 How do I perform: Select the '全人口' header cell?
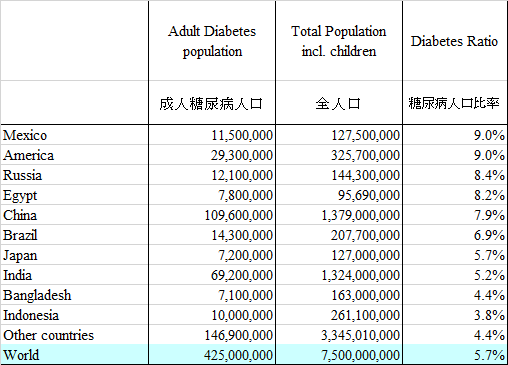(339, 103)
